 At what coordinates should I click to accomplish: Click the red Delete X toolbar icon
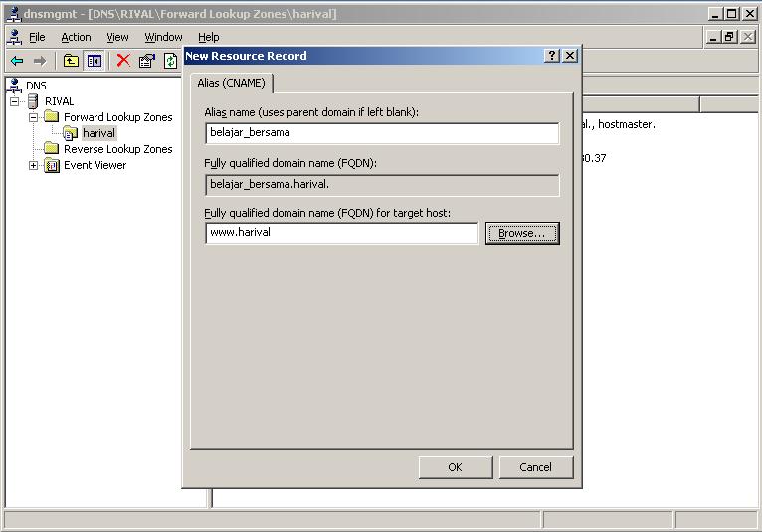(123, 61)
